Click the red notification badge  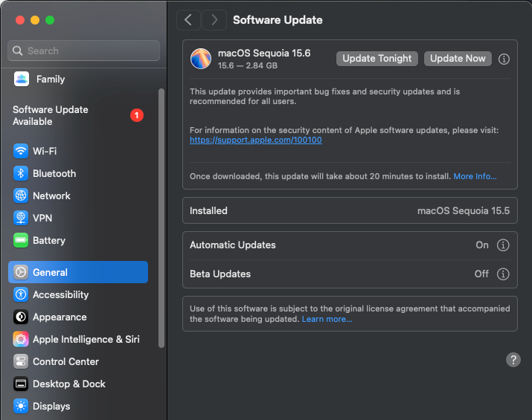[137, 116]
